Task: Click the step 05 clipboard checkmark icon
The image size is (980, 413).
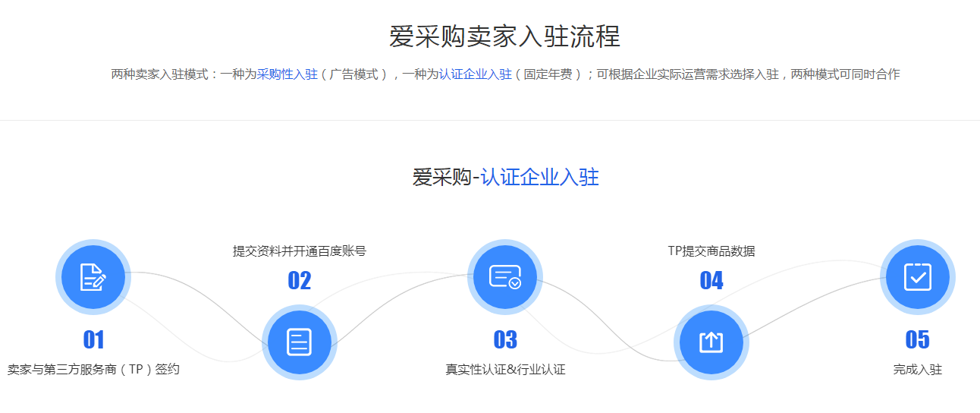Action: 917,277
